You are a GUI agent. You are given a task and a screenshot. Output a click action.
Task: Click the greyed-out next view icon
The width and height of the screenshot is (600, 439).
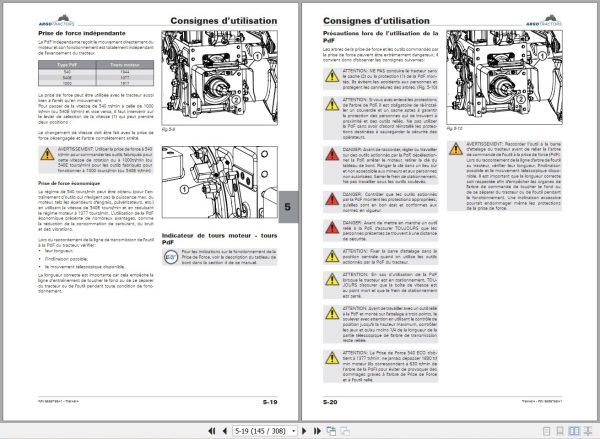tap(345, 431)
